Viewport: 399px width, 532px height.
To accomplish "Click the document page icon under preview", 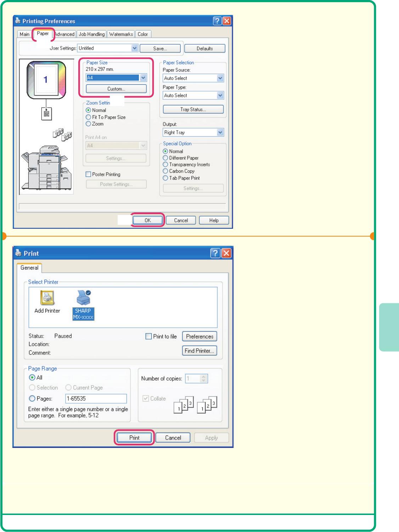I will (x=46, y=114).
